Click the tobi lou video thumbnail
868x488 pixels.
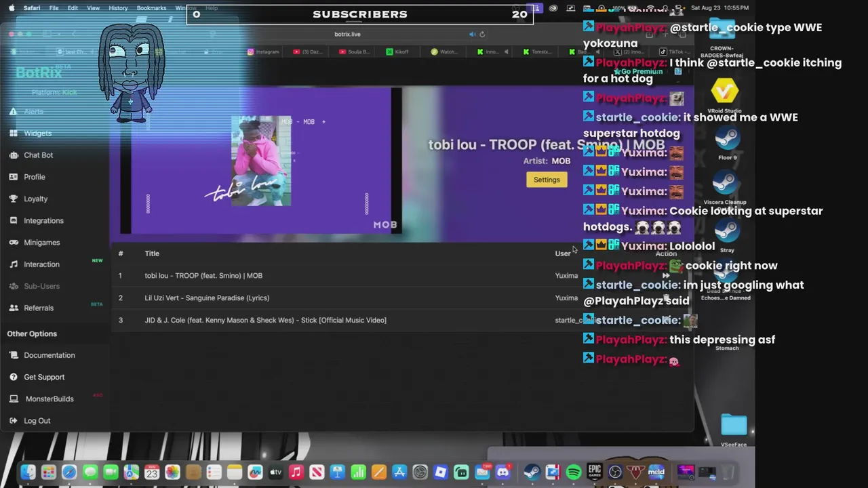[261, 161]
